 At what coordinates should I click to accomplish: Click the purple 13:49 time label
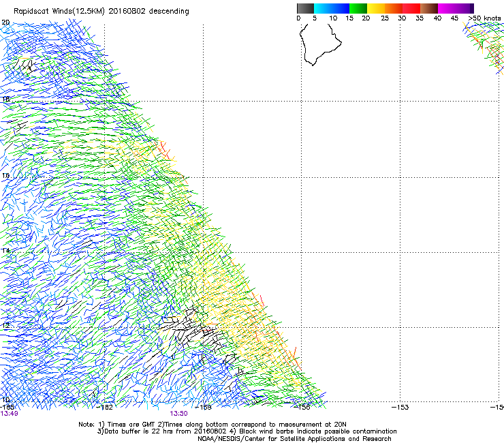tap(9, 414)
